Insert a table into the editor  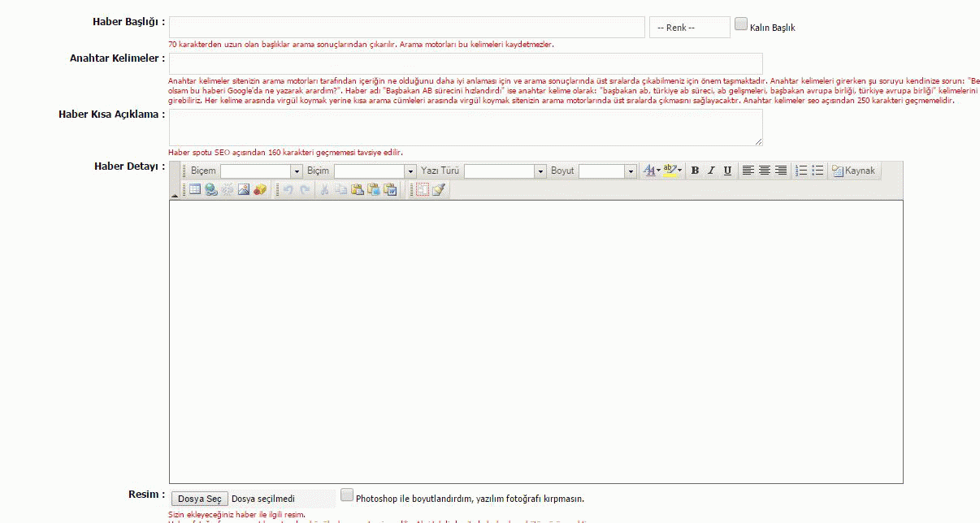coord(195,189)
